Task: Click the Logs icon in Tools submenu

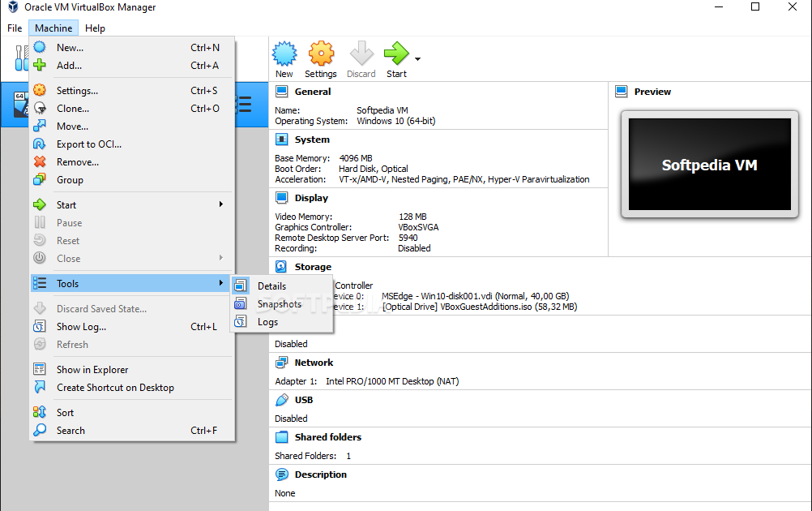Action: (241, 321)
